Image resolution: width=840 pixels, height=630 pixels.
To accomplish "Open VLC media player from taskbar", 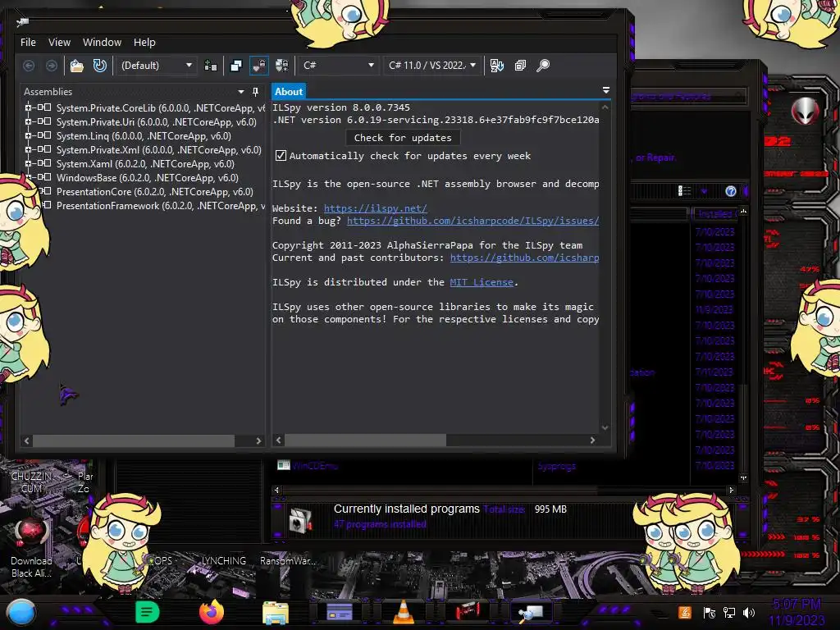I will click(404, 612).
